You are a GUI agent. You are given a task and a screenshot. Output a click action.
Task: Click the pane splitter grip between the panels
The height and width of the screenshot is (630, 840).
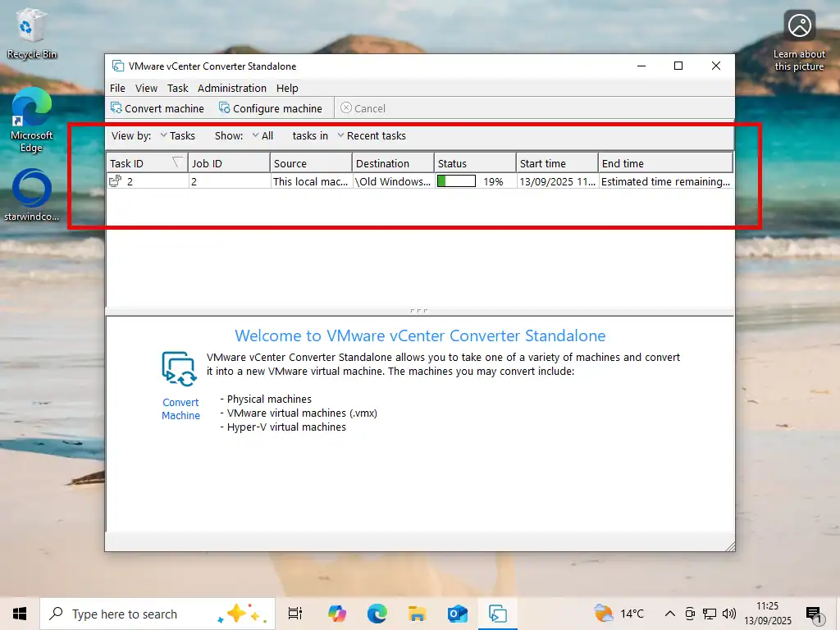(x=419, y=311)
